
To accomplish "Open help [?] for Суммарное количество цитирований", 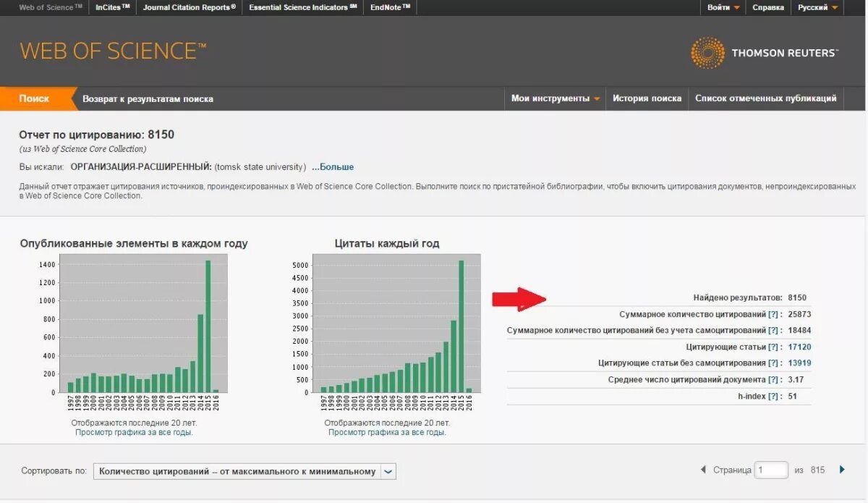I will pyautogui.click(x=773, y=314).
